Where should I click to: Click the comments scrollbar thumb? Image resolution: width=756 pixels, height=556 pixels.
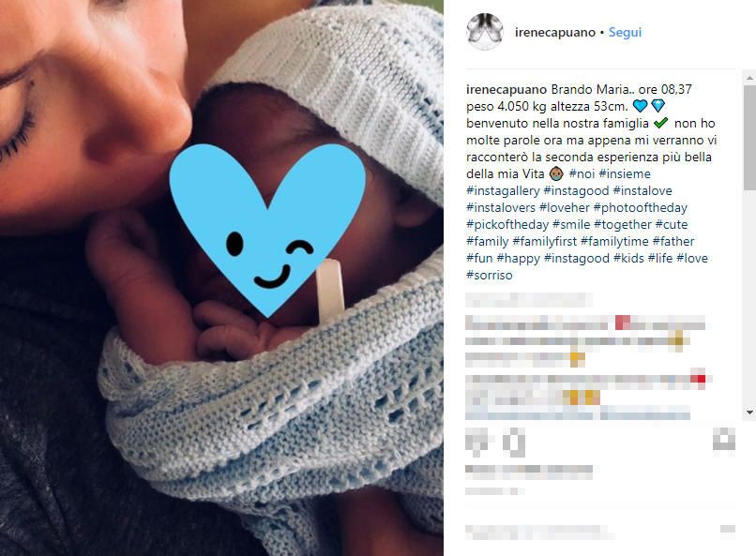coord(749,138)
